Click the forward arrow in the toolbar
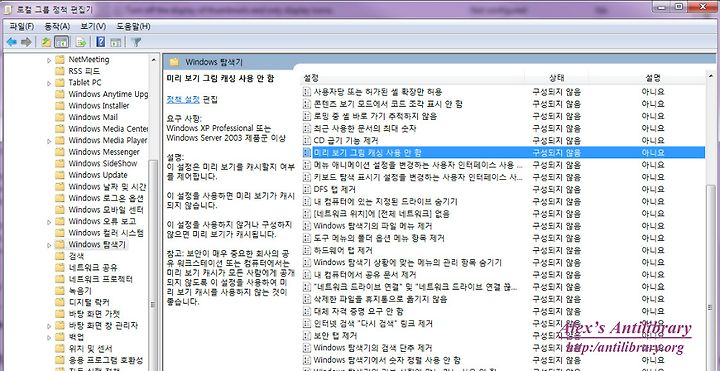 26,42
